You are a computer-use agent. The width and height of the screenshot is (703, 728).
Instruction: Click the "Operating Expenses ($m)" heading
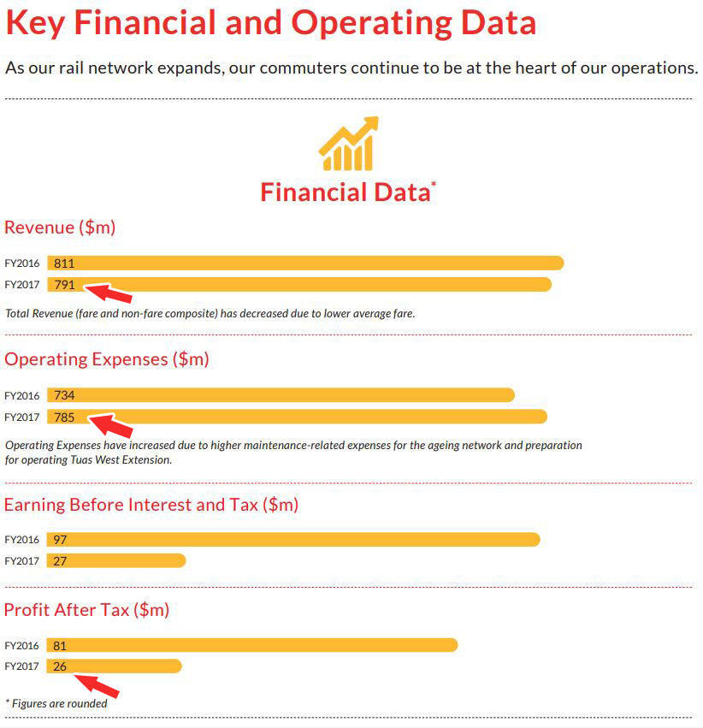click(107, 359)
